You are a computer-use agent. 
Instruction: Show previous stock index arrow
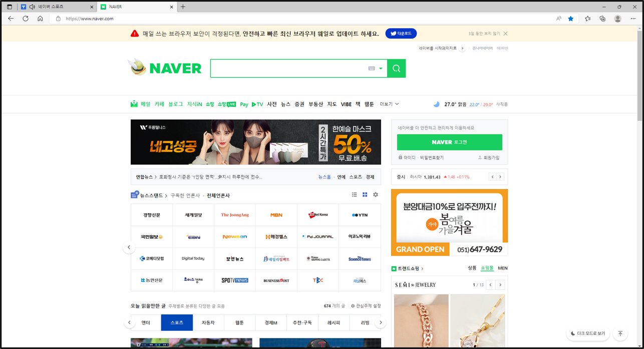(x=493, y=177)
